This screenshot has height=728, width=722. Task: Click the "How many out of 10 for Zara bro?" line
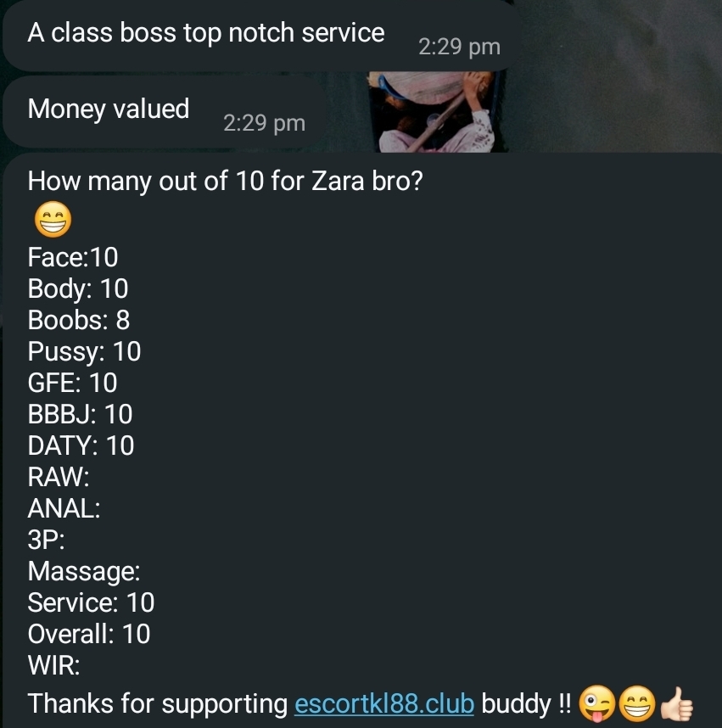point(225,181)
